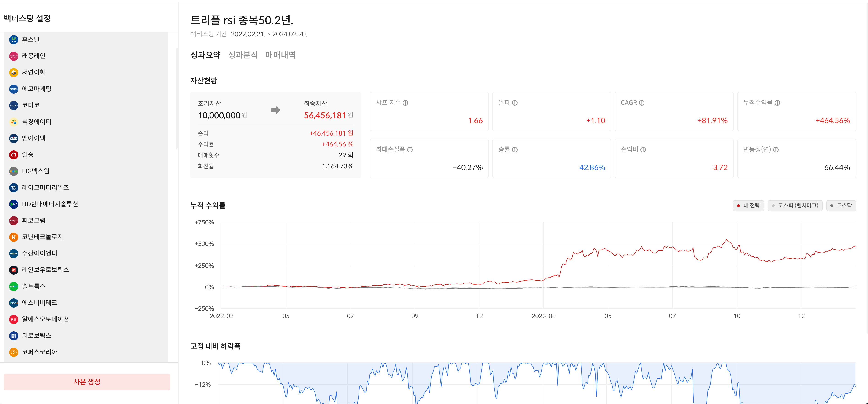The width and height of the screenshot is (868, 404).
Task: Click the 솔트룩스 green logo icon
Action: [x=13, y=287]
